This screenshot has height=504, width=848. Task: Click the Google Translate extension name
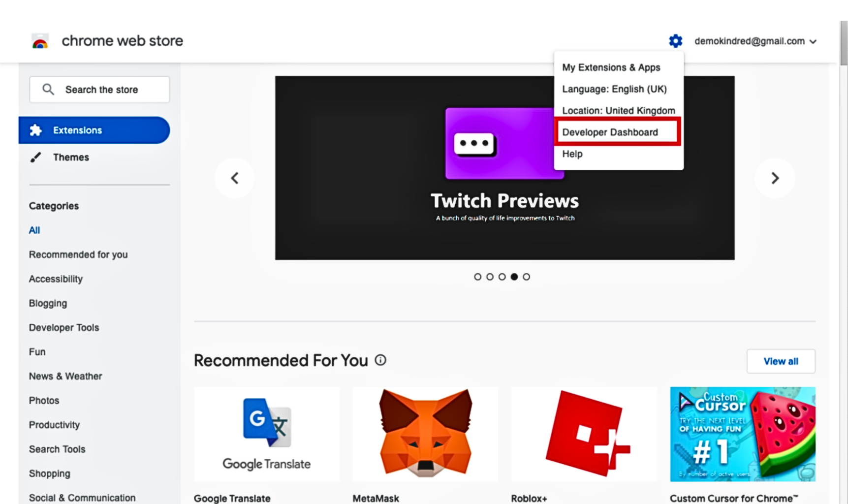click(x=232, y=498)
